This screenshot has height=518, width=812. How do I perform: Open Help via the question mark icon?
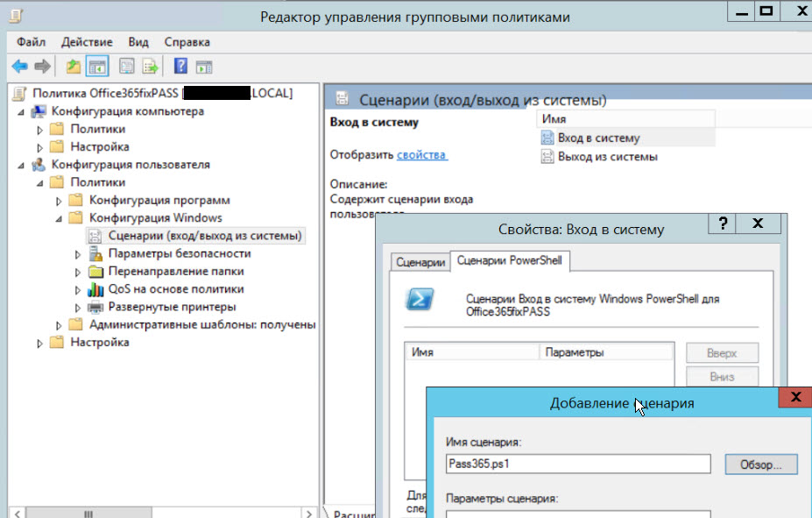(180, 65)
